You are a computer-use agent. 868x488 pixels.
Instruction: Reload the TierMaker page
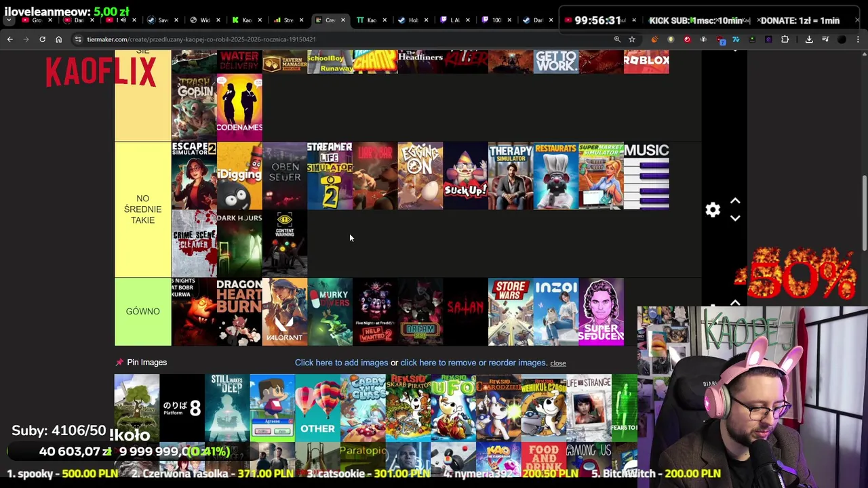[x=42, y=39]
